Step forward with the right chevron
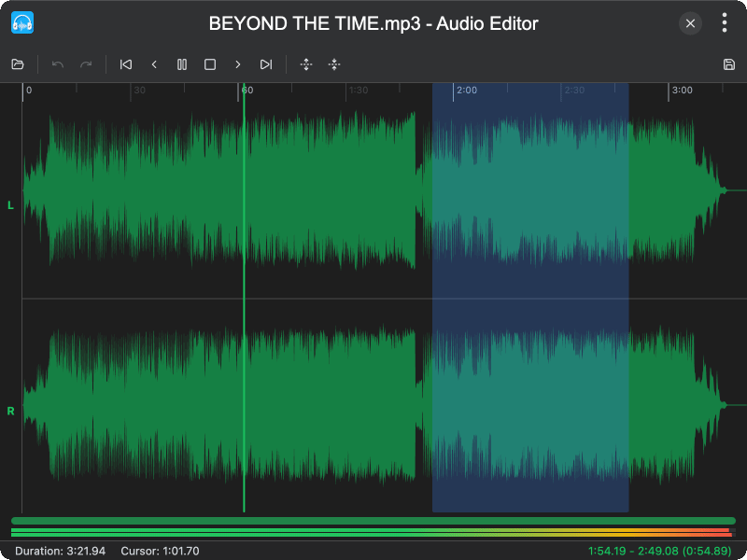This screenshot has width=747, height=560. point(238,64)
